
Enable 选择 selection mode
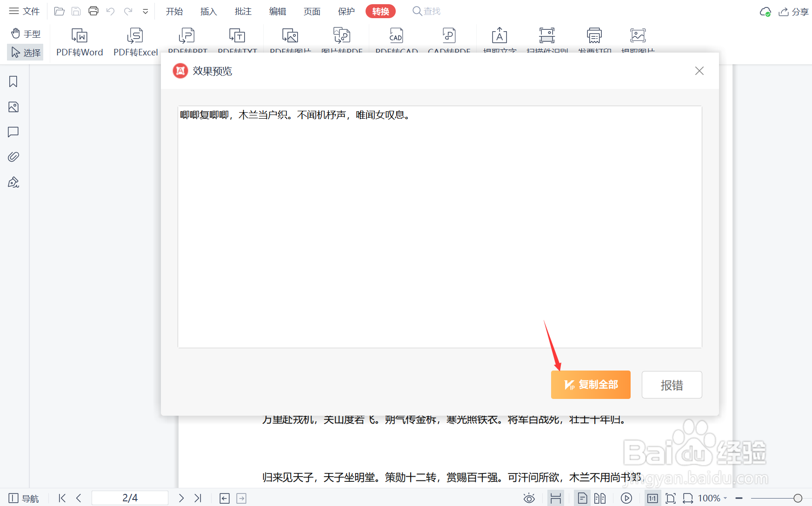[25, 52]
